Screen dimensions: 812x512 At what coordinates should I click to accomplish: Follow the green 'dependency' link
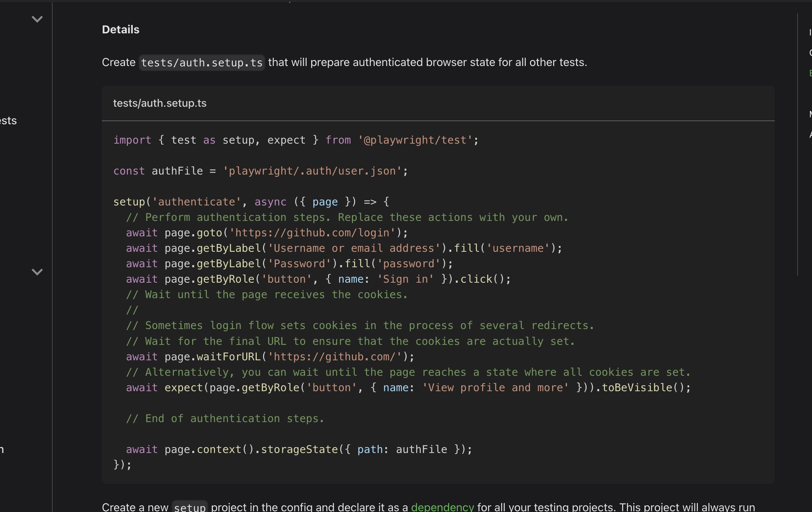pyautogui.click(x=442, y=507)
